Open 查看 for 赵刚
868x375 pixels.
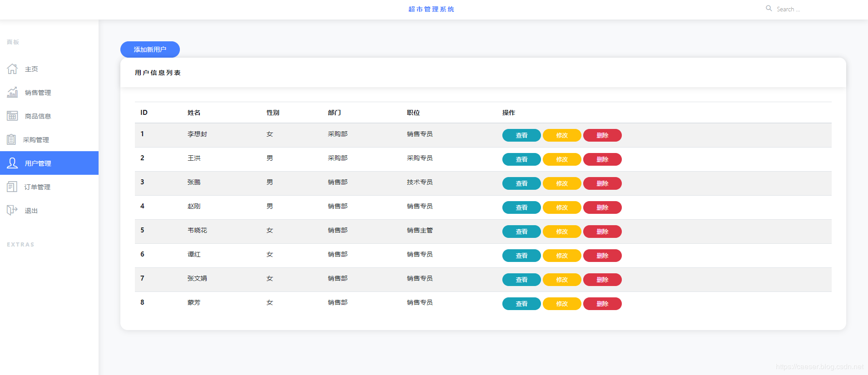521,207
